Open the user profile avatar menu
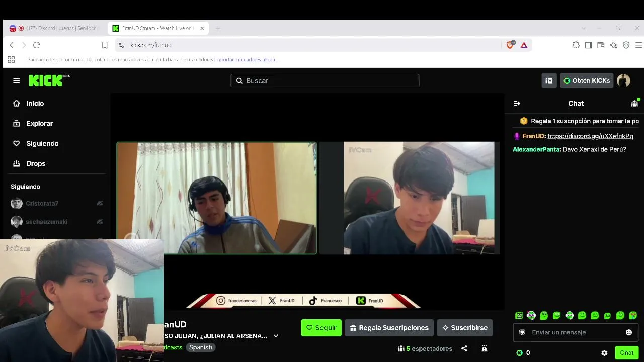 623,81
